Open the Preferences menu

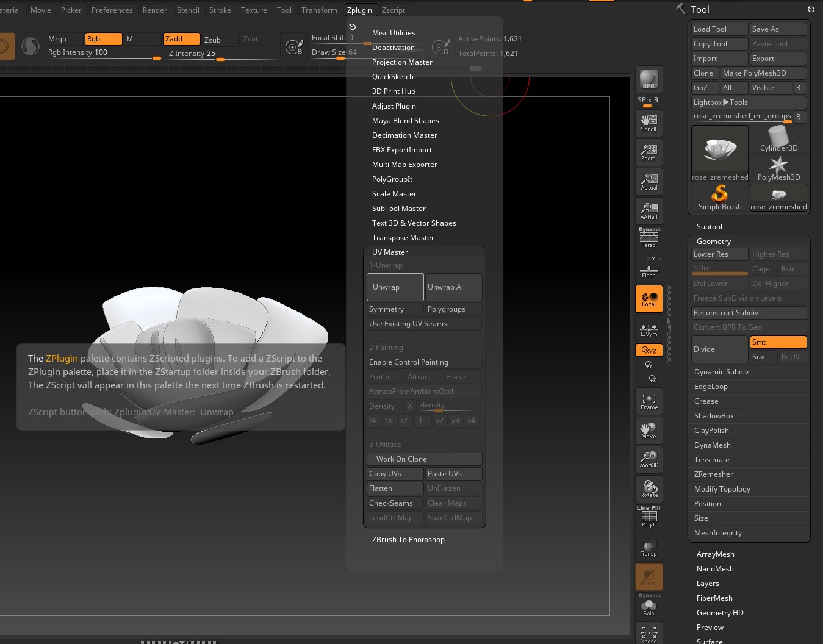112,10
